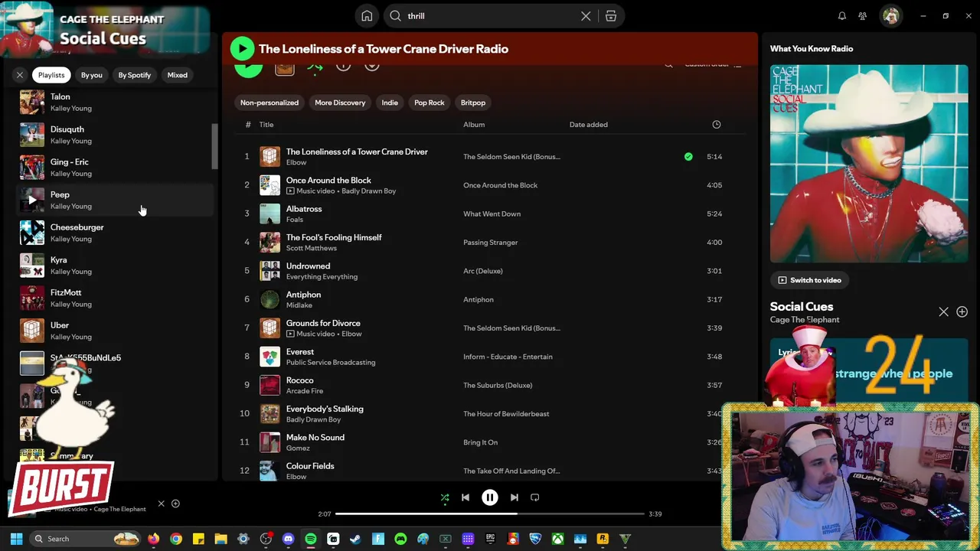Select the track 'Antiphon' by Midlake
The width and height of the screenshot is (980, 551).
(x=303, y=295)
